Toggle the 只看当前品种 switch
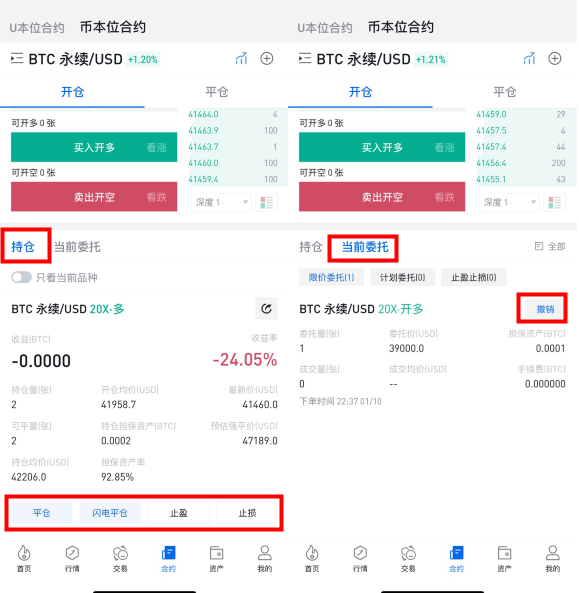This screenshot has width=579, height=593. (21, 277)
